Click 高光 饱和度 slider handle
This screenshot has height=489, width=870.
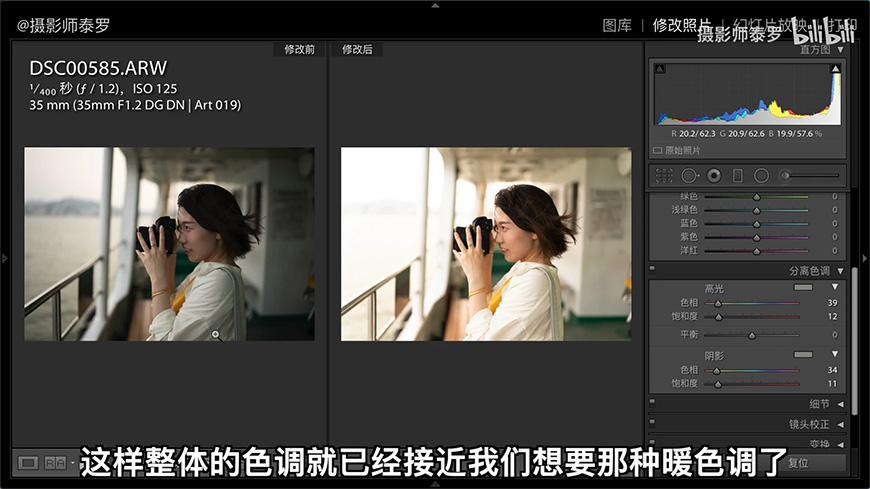[x=719, y=317]
